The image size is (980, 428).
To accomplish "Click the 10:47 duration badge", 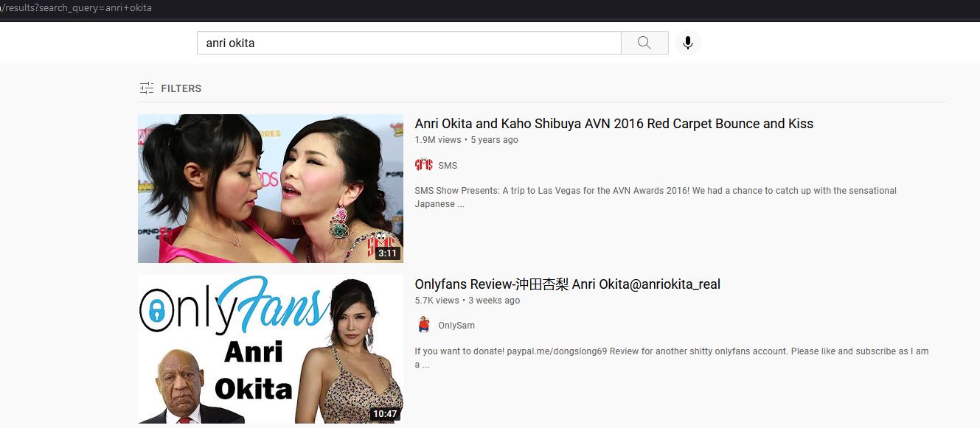I will (x=385, y=414).
